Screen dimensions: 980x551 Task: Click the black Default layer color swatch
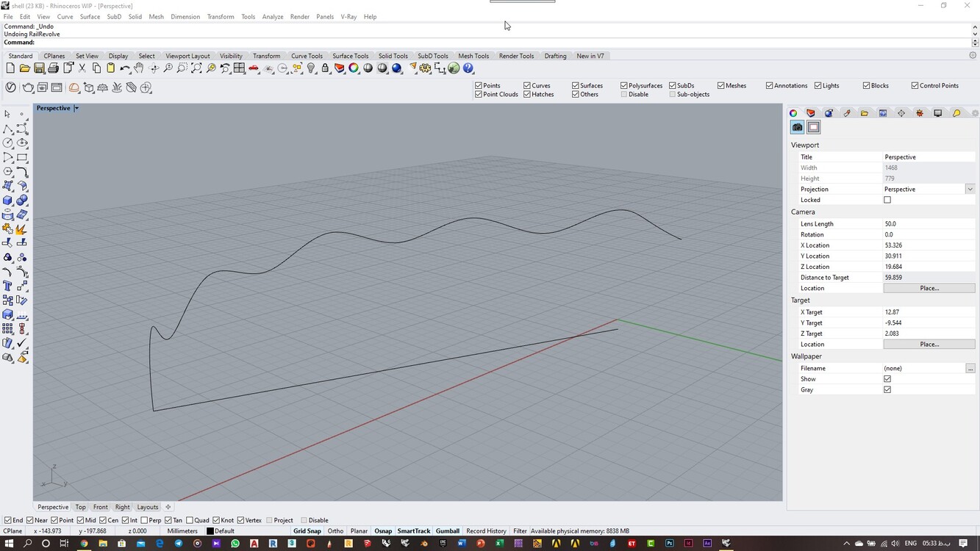point(210,531)
